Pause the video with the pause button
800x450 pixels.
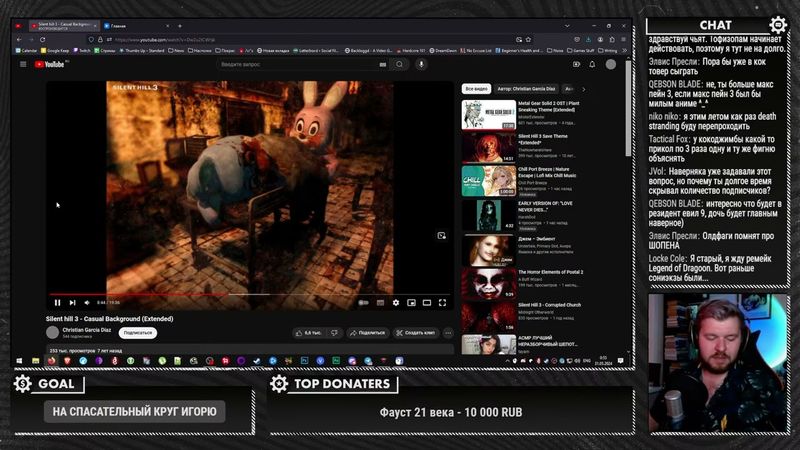pyautogui.click(x=58, y=303)
